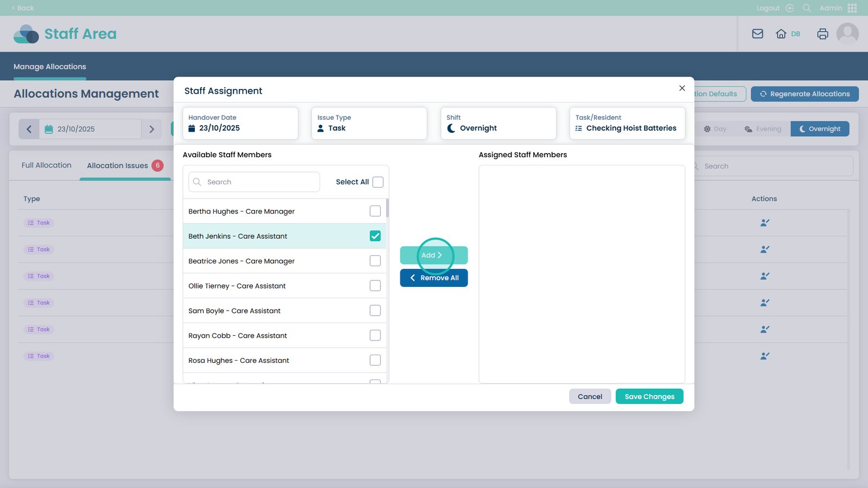Go to the next date using right chevron
Screen dimensions: 868x488
tap(152, 129)
